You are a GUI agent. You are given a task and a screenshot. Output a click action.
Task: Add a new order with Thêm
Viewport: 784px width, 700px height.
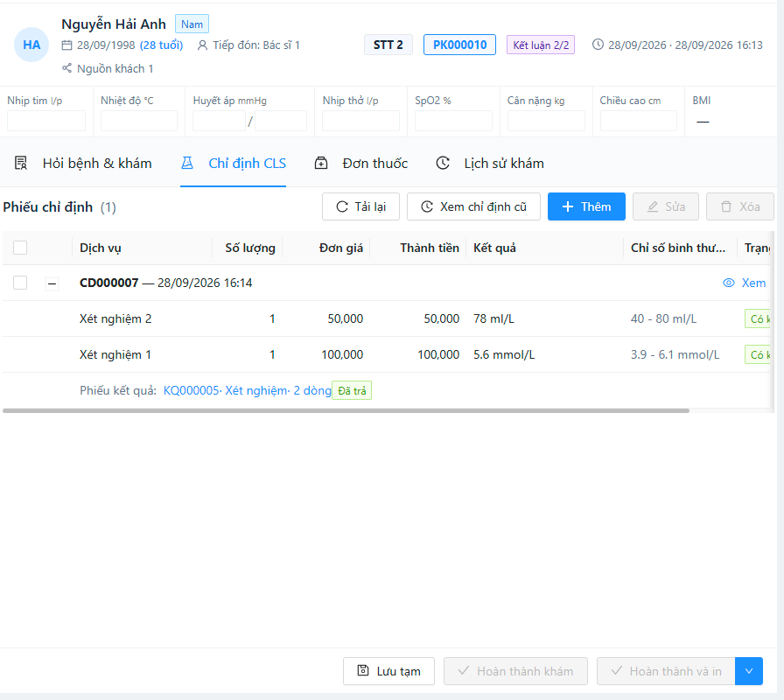click(586, 206)
